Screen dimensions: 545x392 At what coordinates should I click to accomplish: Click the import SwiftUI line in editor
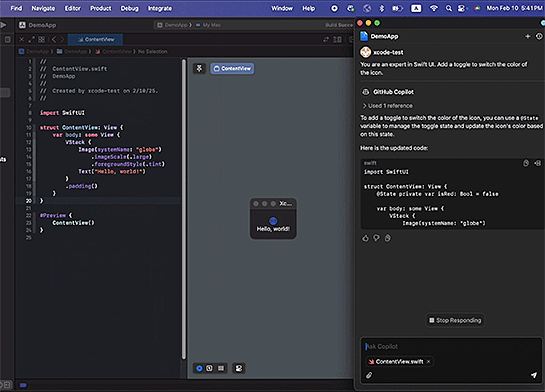pyautogui.click(x=62, y=113)
